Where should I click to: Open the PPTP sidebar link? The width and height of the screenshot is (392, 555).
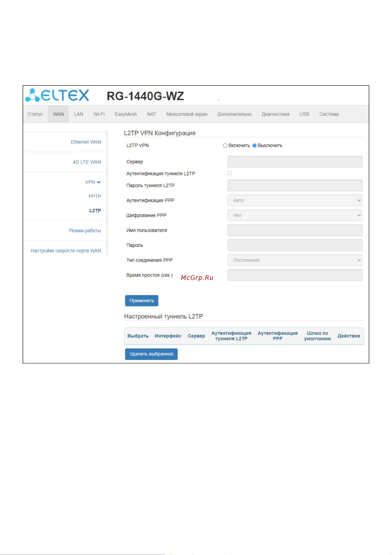point(95,196)
